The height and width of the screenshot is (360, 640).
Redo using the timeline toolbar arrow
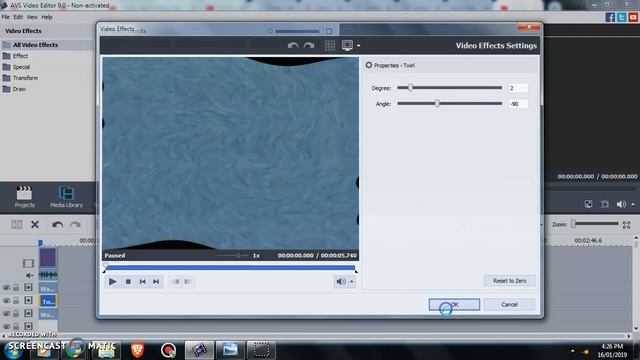75,224
